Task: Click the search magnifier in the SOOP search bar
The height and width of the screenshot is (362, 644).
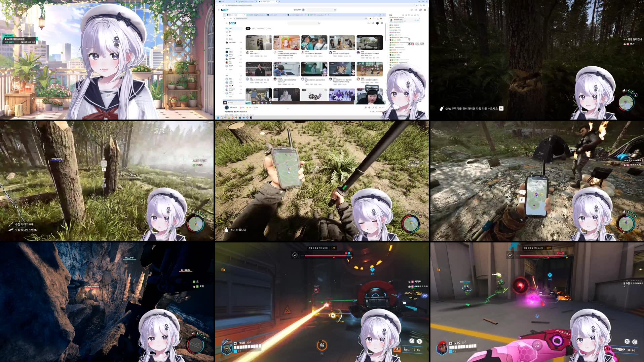Action: point(319,23)
